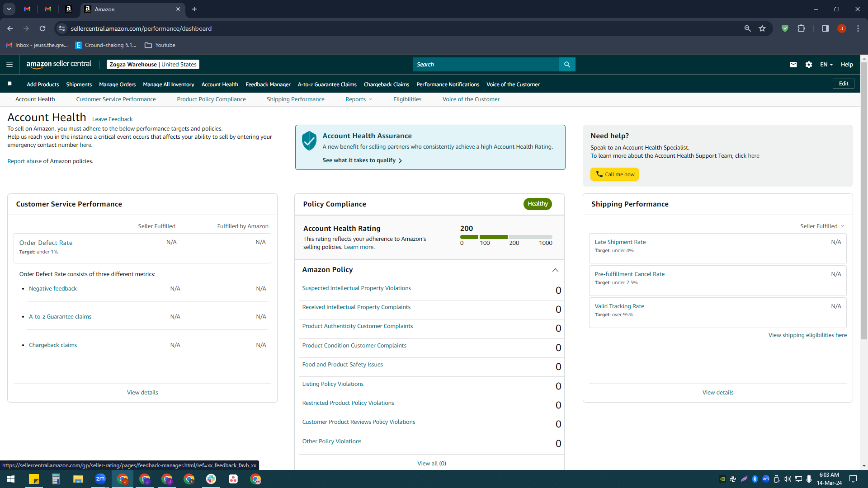
Task: Open the Chrome profile avatar
Action: 841,28
